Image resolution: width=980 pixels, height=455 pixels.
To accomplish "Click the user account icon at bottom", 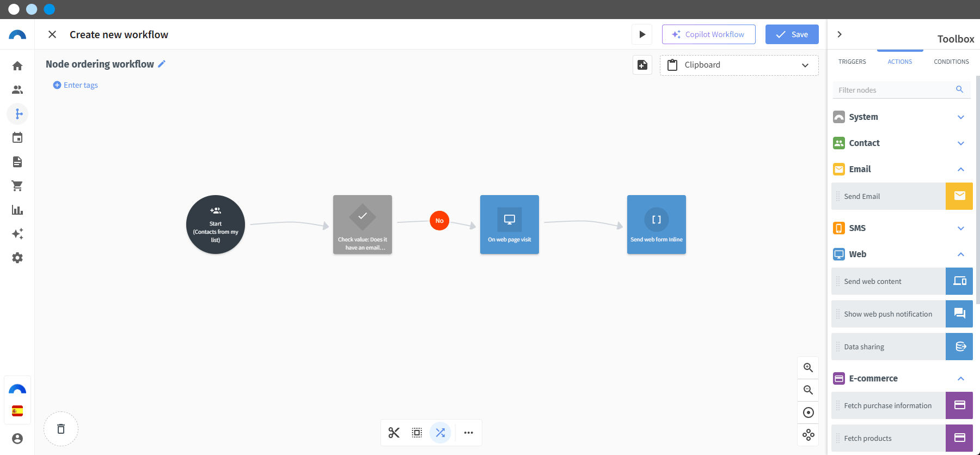I will pyautogui.click(x=17, y=439).
